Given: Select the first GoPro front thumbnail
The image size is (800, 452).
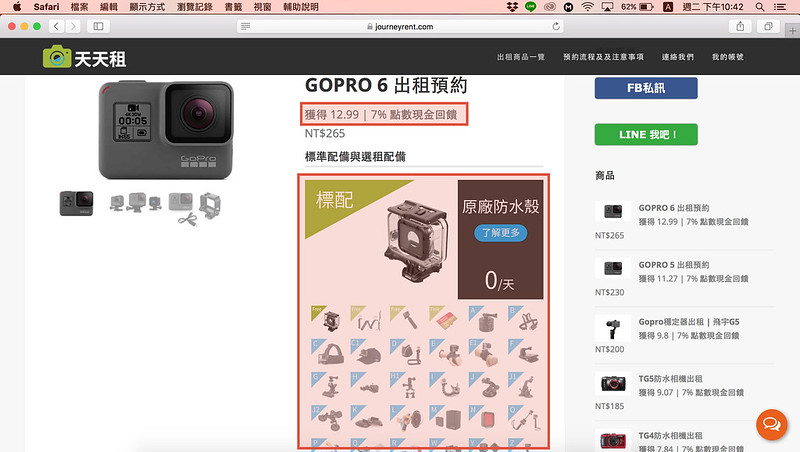Looking at the screenshot, I should (77, 204).
